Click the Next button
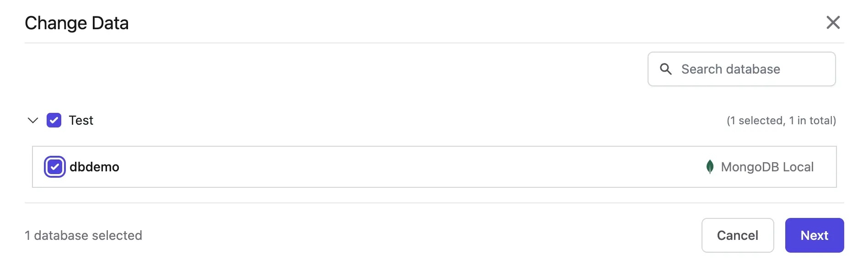This screenshot has width=868, height=265. (x=814, y=235)
